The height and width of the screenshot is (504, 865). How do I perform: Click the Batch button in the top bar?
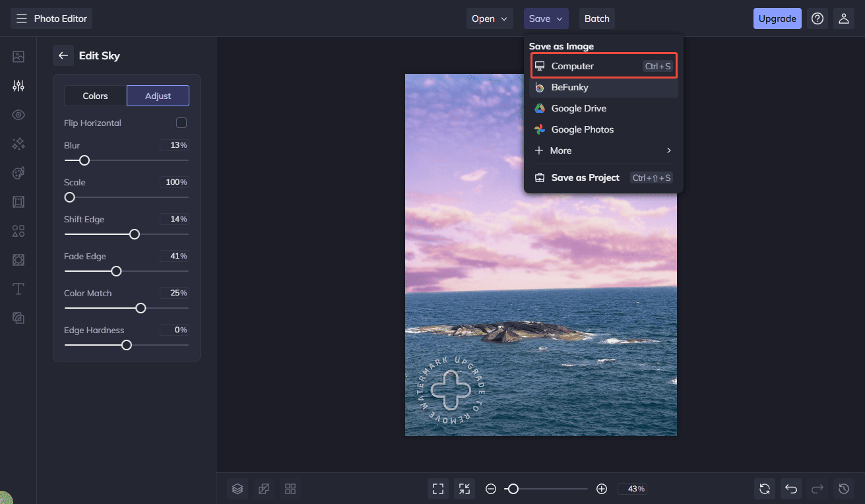pos(596,18)
